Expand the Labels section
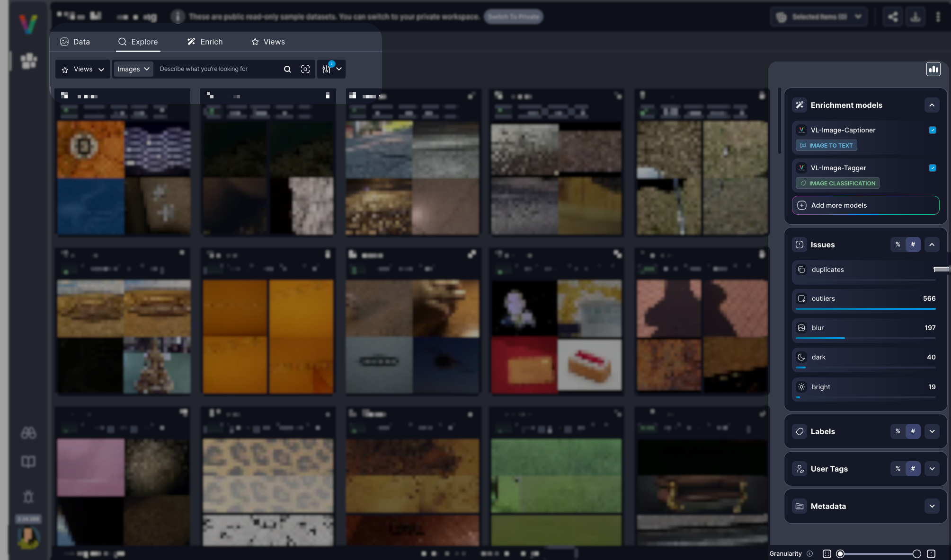Image resolution: width=951 pixels, height=560 pixels. click(x=932, y=431)
